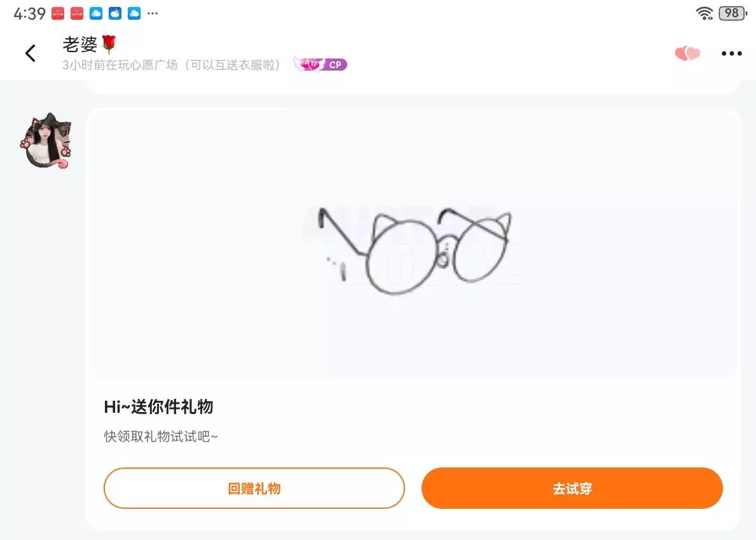This screenshot has width=756, height=540.
Task: Tap the blue cloud icon beside overflow dots
Action: pyautogui.click(x=134, y=13)
